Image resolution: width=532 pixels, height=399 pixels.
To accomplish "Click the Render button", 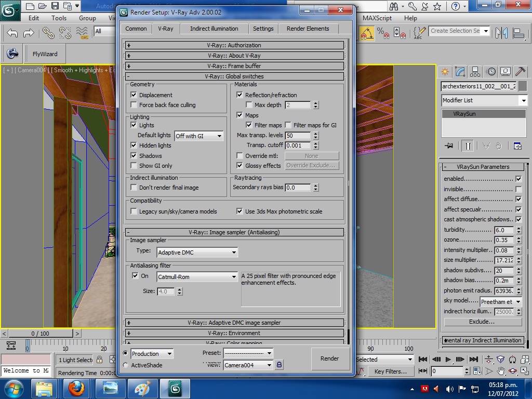I will 330,358.
